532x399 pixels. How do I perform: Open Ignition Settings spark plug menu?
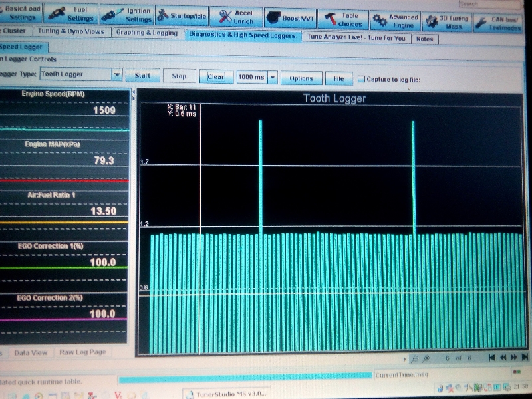(130, 15)
